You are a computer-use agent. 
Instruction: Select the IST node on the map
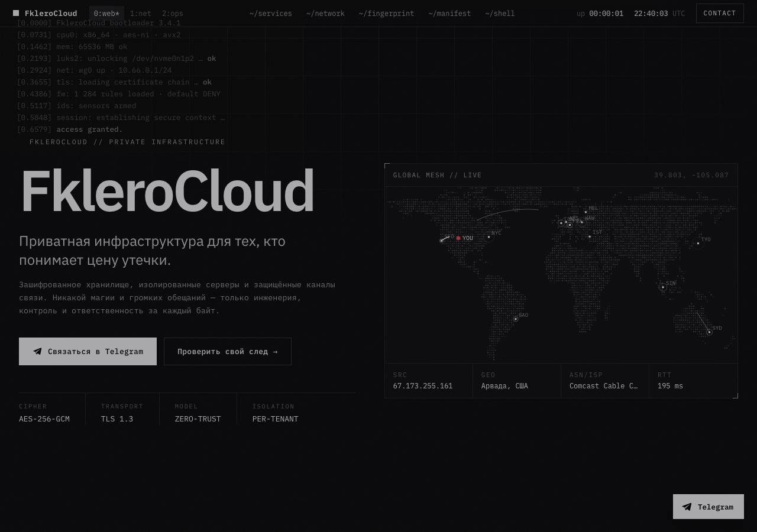click(x=590, y=236)
